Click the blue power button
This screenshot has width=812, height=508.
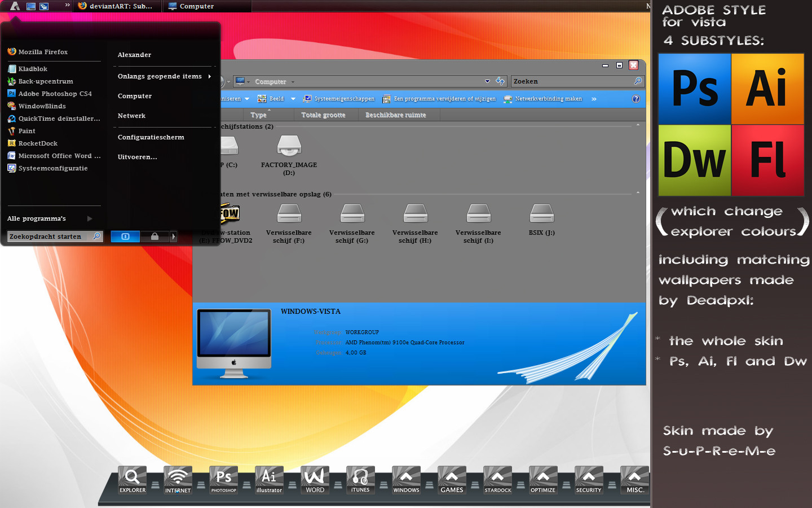pyautogui.click(x=125, y=237)
